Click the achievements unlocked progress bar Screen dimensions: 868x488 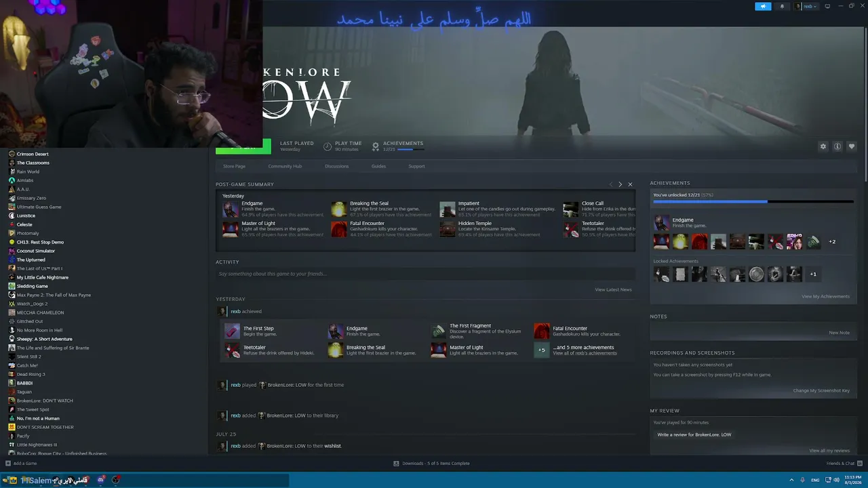(x=753, y=201)
